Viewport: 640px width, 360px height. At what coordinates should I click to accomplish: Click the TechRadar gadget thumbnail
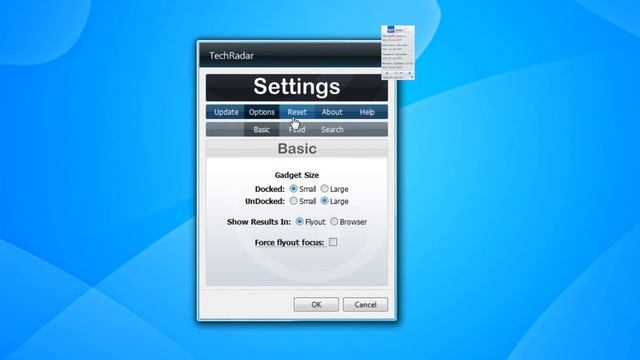pyautogui.click(x=398, y=53)
